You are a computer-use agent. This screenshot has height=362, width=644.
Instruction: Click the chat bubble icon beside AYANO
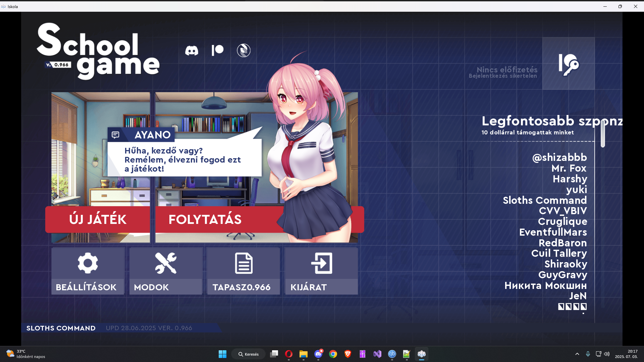(115, 135)
